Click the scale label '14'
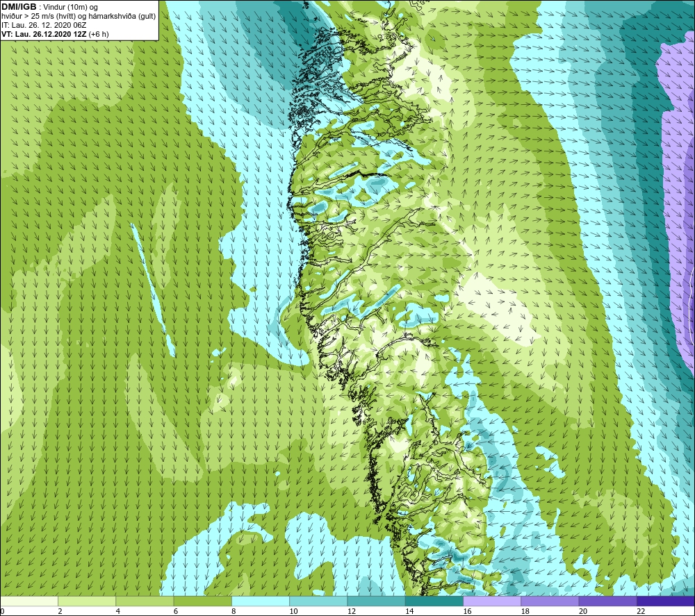Screen dimensions: 695x616 (409, 612)
